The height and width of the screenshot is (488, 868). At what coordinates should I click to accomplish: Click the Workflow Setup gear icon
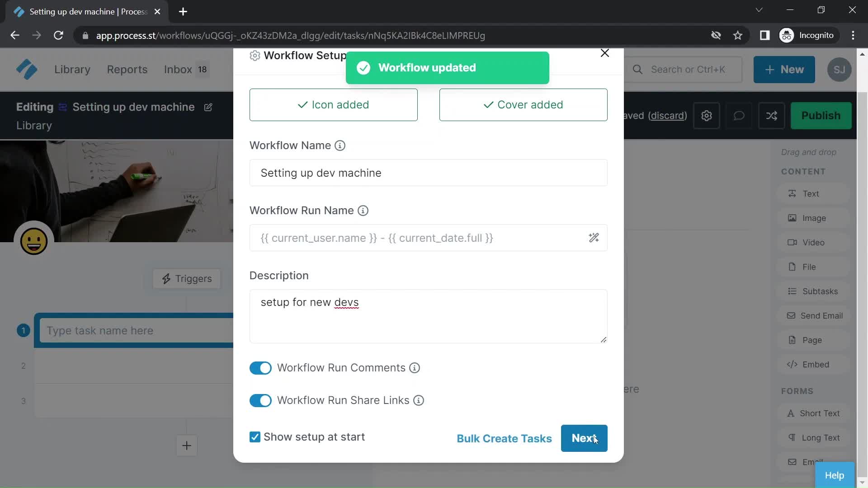254,55
